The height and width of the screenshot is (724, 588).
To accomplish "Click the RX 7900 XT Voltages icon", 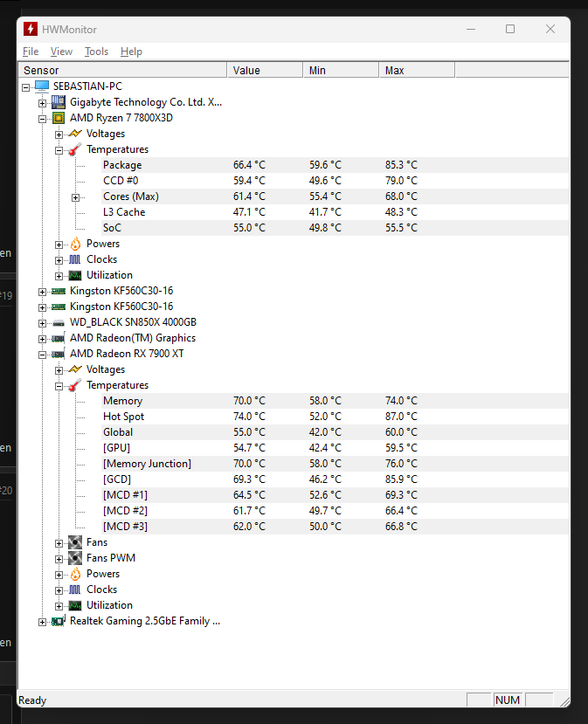I will point(75,369).
